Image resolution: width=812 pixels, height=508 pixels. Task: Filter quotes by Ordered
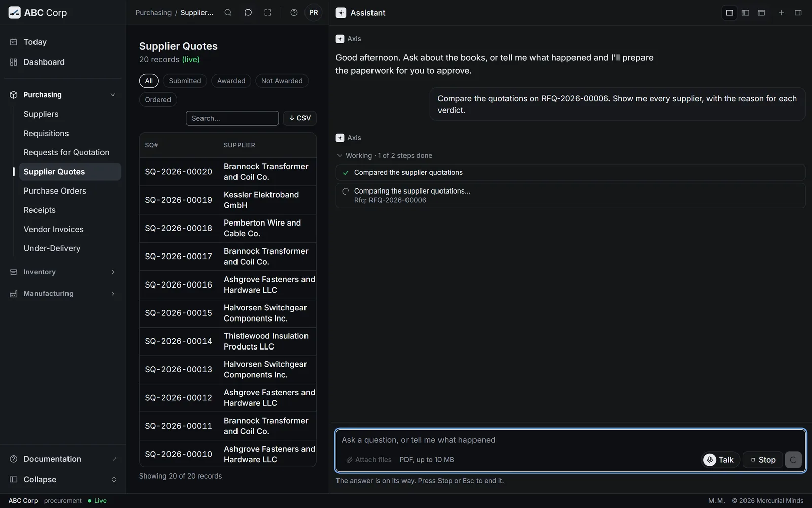(158, 100)
